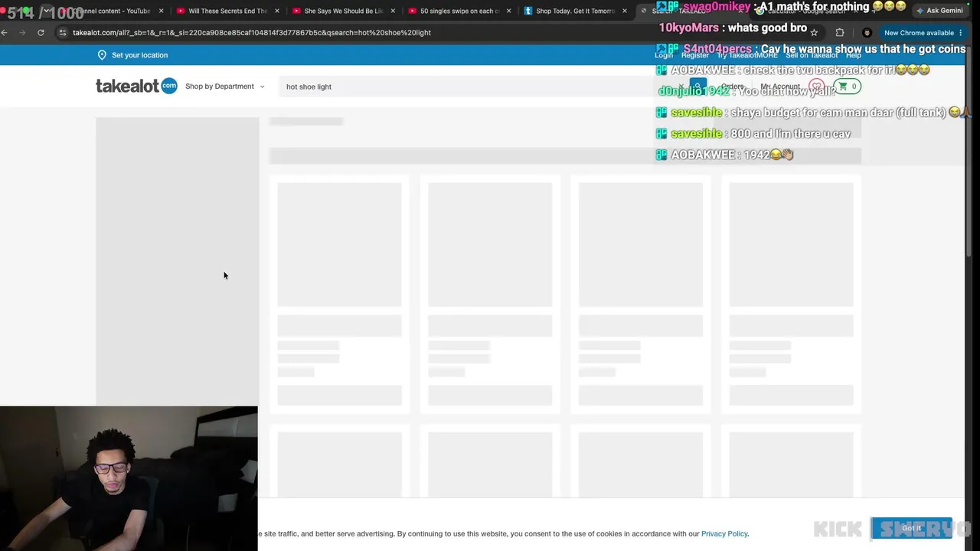
Task: Switch to 'She Says We Should Be Lik' tab
Action: [x=343, y=11]
